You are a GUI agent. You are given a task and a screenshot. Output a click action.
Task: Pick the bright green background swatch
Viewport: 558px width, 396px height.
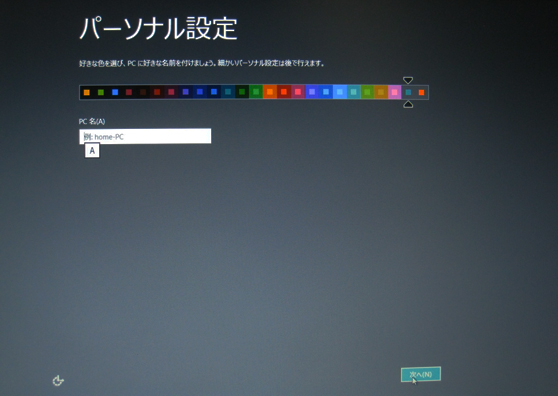click(x=256, y=93)
